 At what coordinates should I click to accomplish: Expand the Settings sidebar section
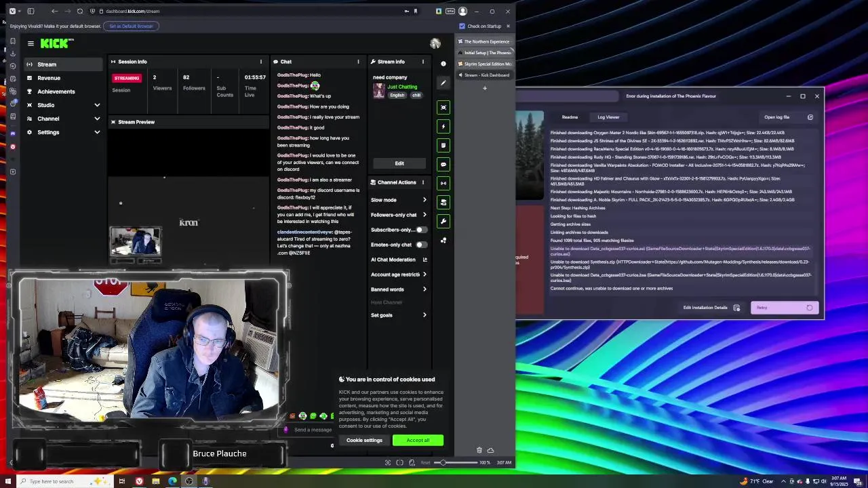[97, 132]
